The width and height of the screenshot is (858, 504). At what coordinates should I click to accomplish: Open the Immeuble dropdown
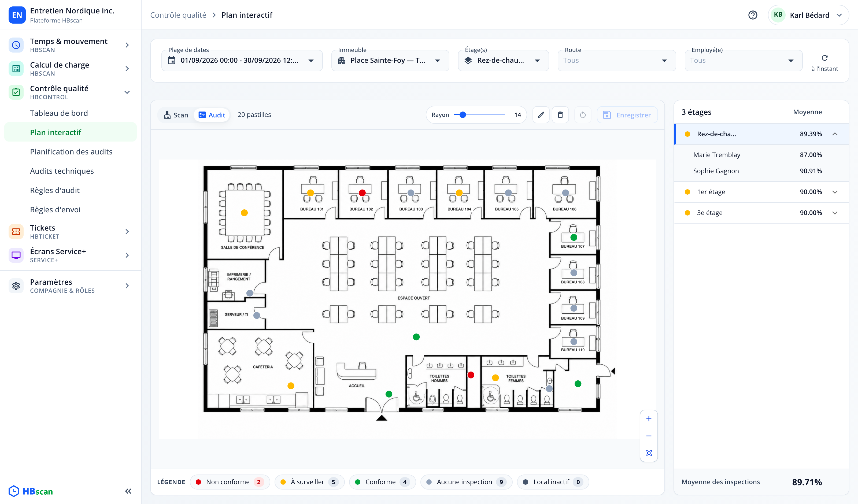click(x=390, y=61)
